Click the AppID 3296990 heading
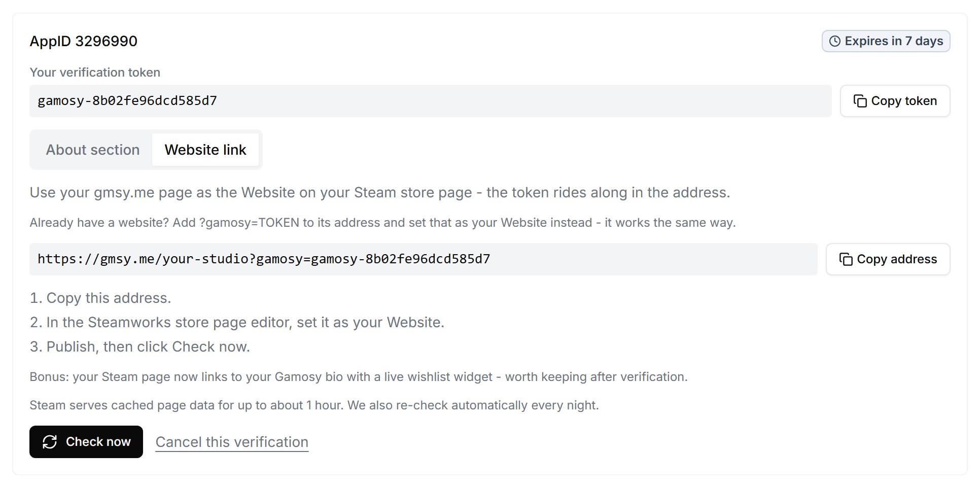 84,41
